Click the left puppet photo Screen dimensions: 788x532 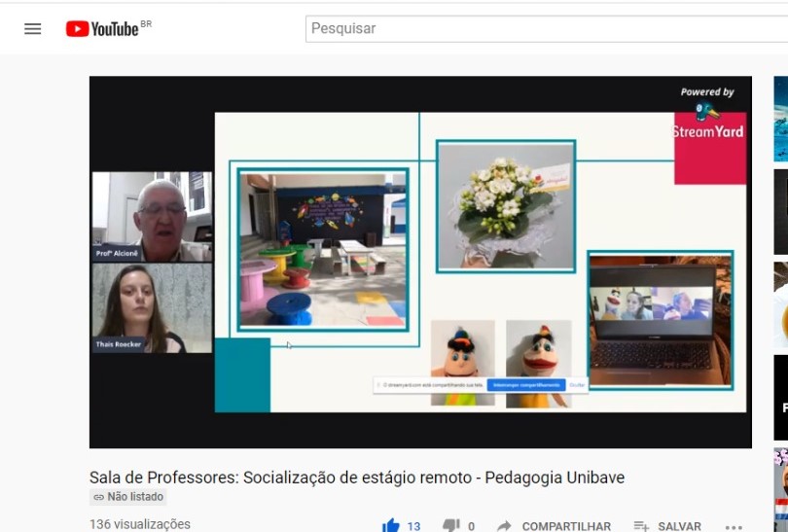coord(463,362)
